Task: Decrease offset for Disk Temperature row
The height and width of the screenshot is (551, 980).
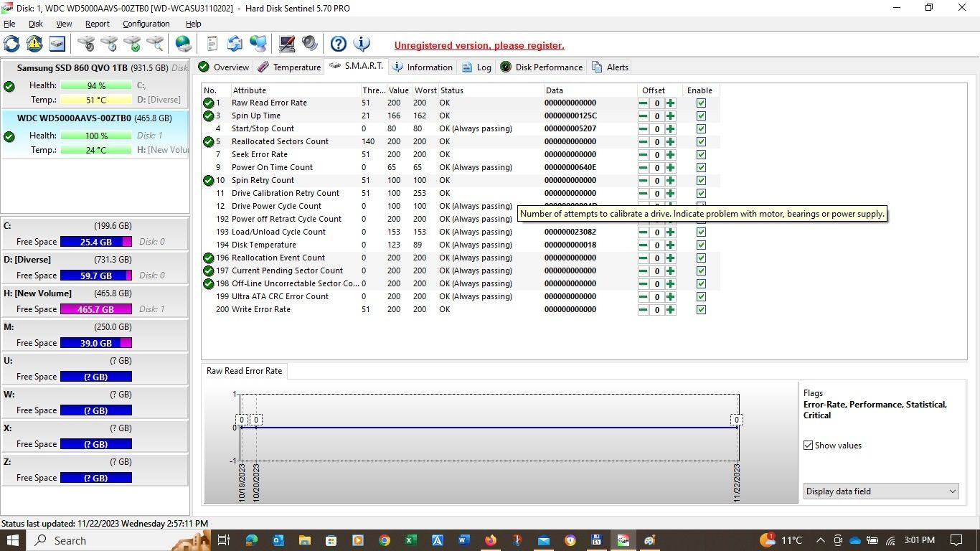Action: (643, 245)
